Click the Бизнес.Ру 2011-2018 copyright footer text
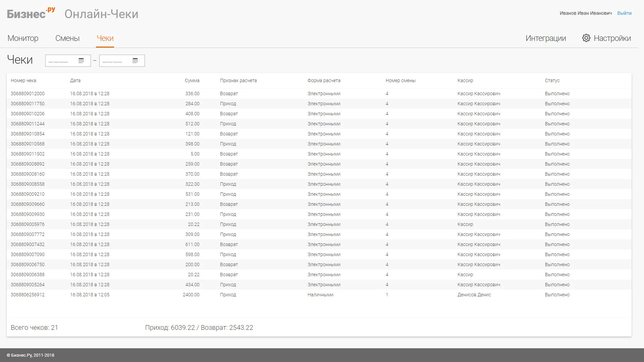Image resolution: width=644 pixels, height=362 pixels. (31, 355)
